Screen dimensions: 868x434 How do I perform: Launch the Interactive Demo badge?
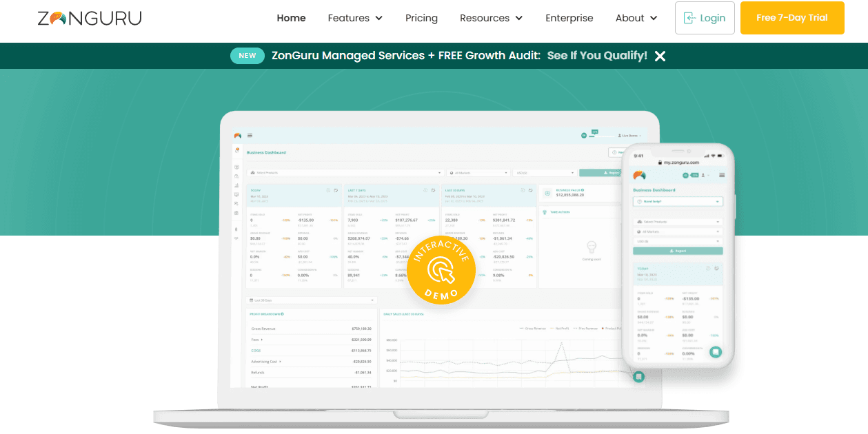tap(441, 270)
